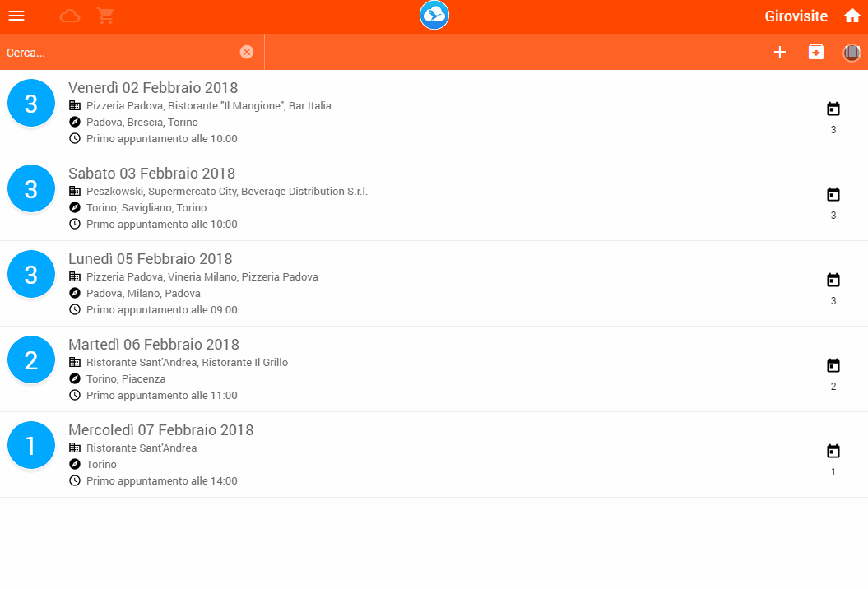The image size is (868, 589).
Task: Clear the search with the X icon
Action: coord(247,52)
